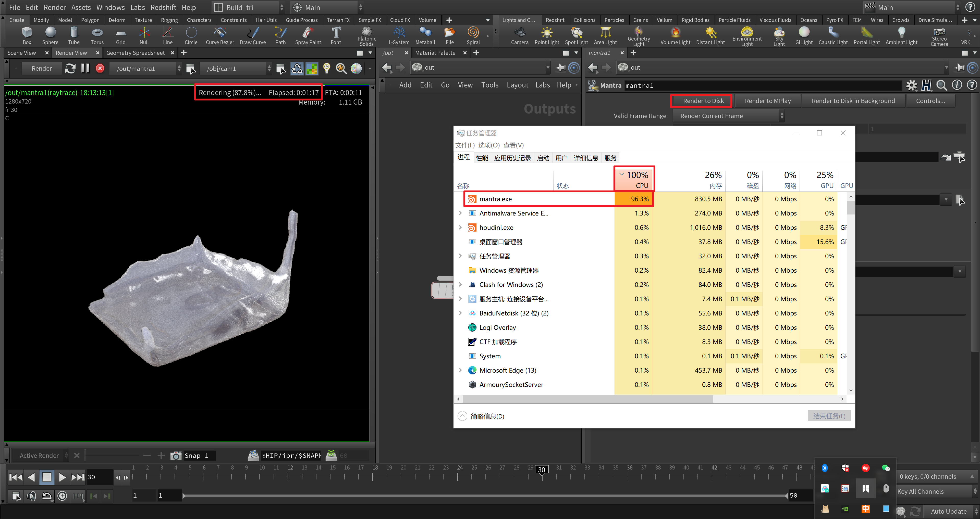Toggle the color sphere icon in Render View toolbar
The height and width of the screenshot is (519, 980).
(356, 68)
